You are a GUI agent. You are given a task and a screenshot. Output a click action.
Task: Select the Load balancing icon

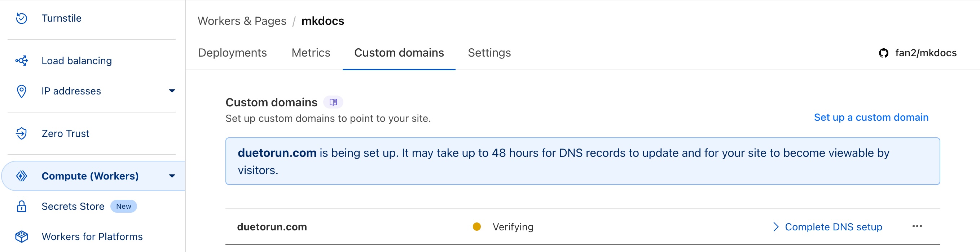[21, 61]
